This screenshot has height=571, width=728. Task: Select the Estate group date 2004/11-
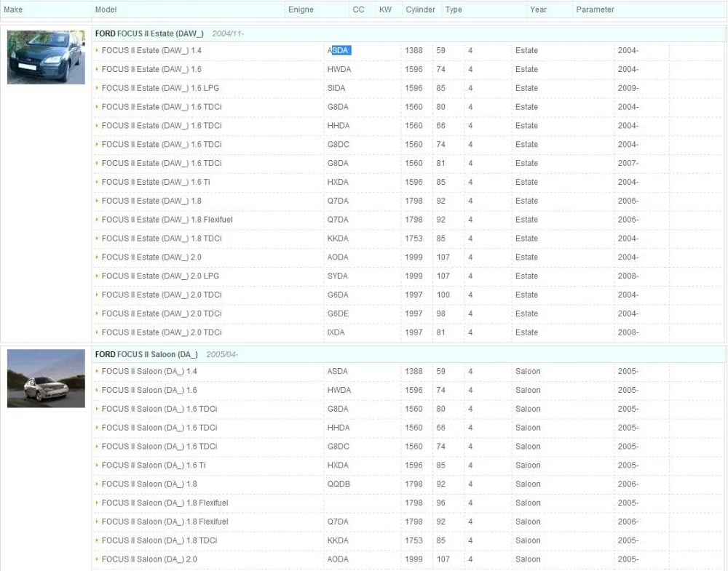click(x=227, y=33)
